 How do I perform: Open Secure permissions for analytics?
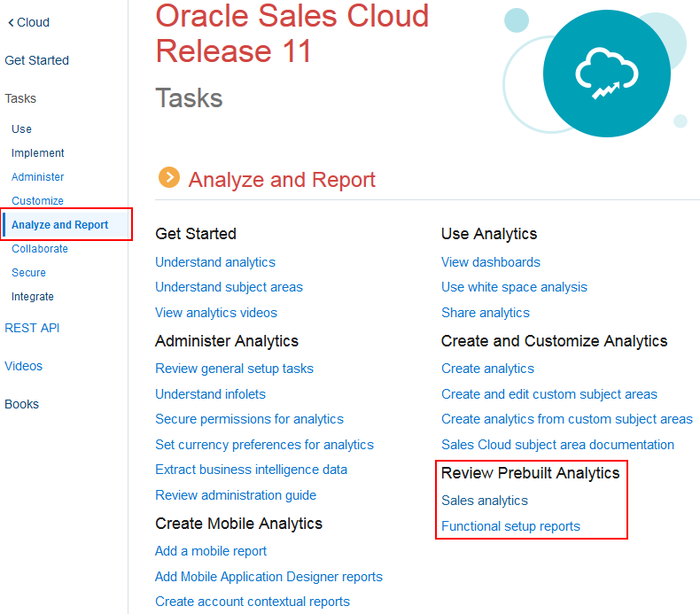pyautogui.click(x=249, y=419)
